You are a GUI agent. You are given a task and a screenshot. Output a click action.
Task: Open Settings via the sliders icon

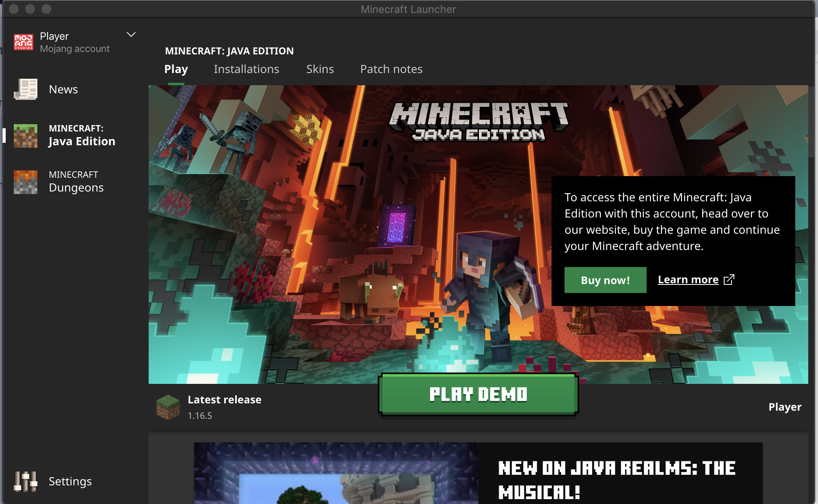tap(26, 481)
